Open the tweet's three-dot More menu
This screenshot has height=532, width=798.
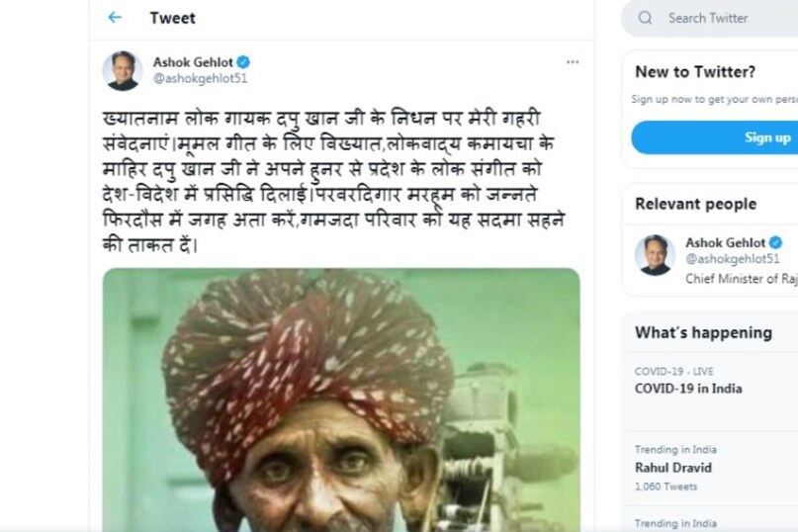click(573, 62)
